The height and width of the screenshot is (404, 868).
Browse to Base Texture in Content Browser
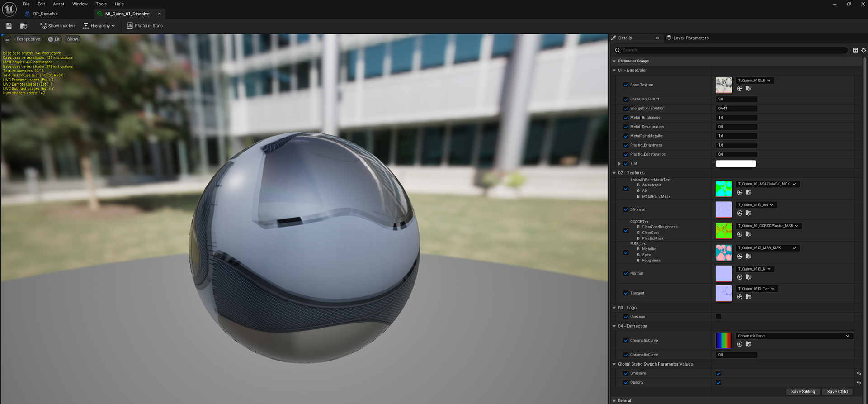[x=749, y=89]
